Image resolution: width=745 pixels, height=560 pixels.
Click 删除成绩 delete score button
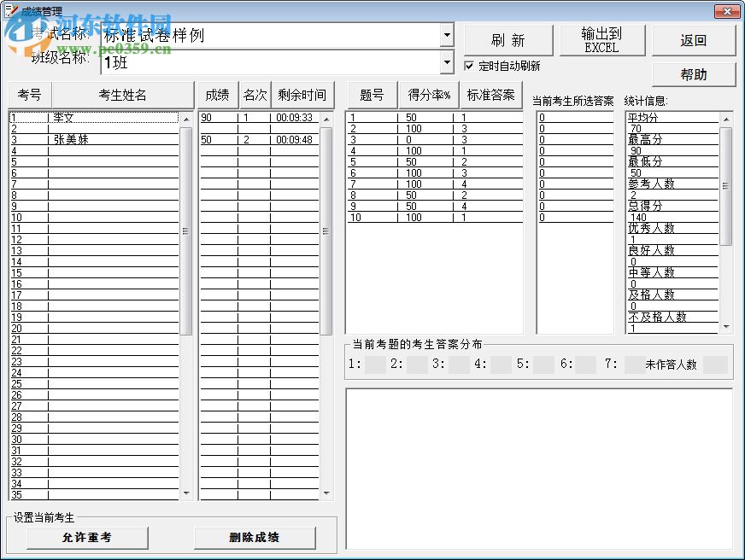tap(255, 537)
